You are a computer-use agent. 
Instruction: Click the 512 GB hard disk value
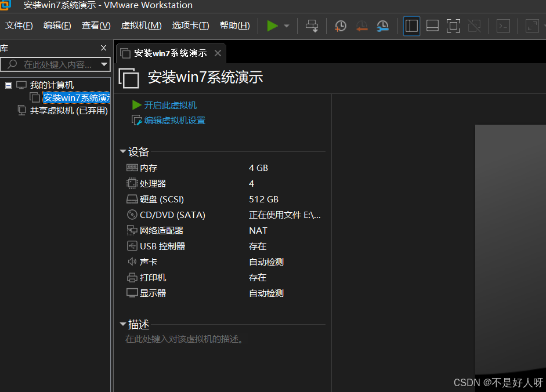coord(263,199)
